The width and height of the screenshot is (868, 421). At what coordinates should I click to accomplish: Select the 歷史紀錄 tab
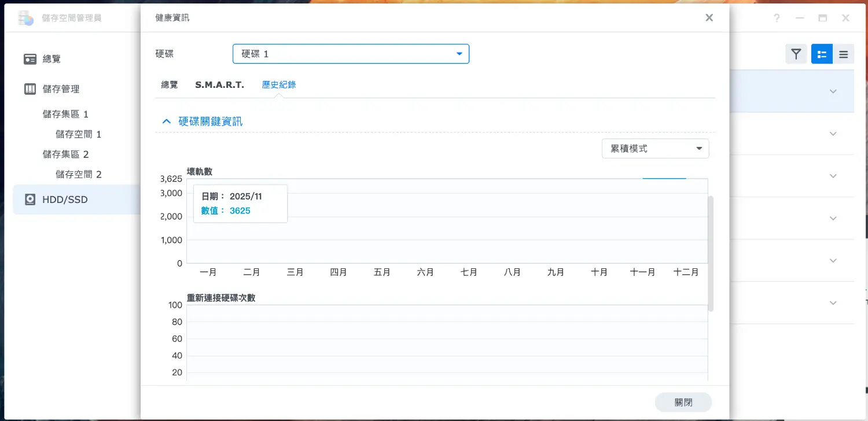pos(279,85)
